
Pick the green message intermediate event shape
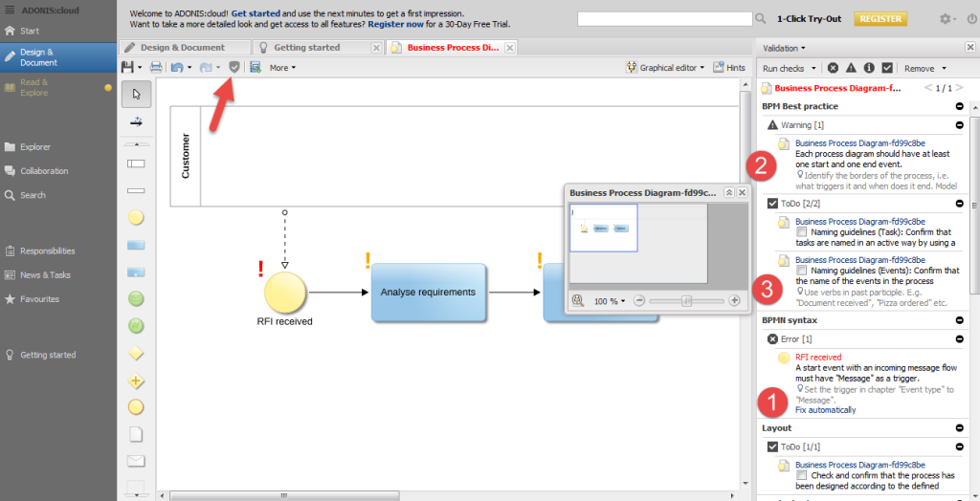[x=136, y=298]
